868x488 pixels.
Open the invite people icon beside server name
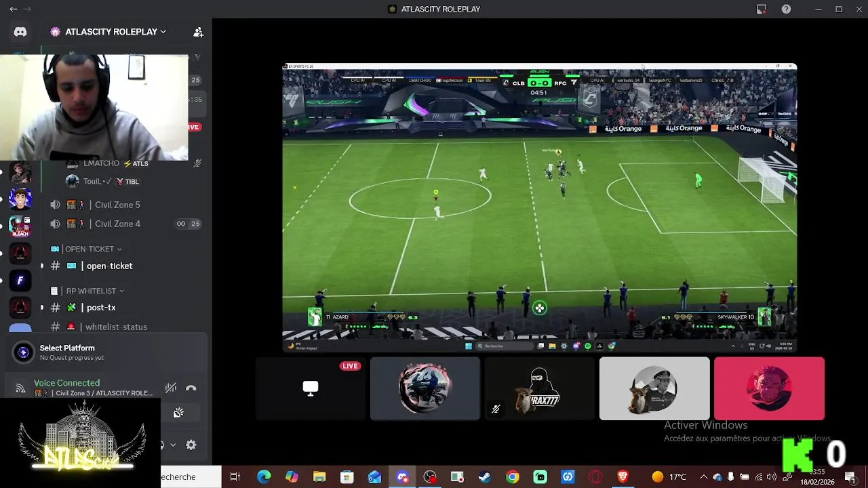point(198,32)
